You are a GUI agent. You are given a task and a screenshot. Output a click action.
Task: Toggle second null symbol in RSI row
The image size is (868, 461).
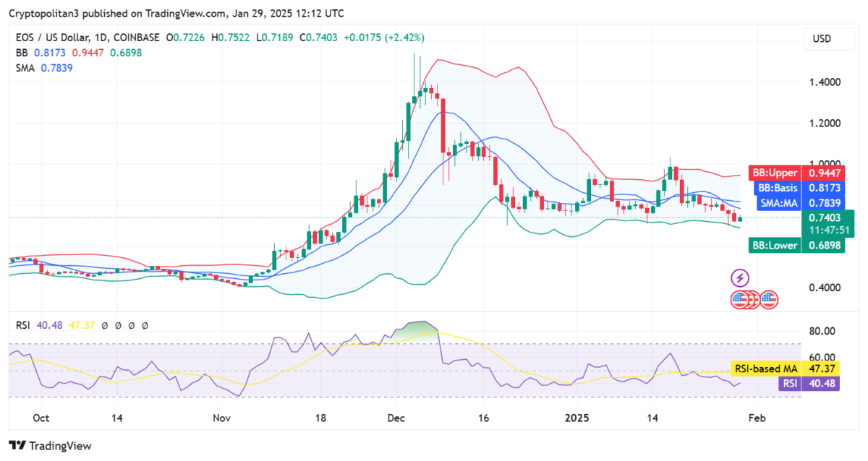coord(118,325)
